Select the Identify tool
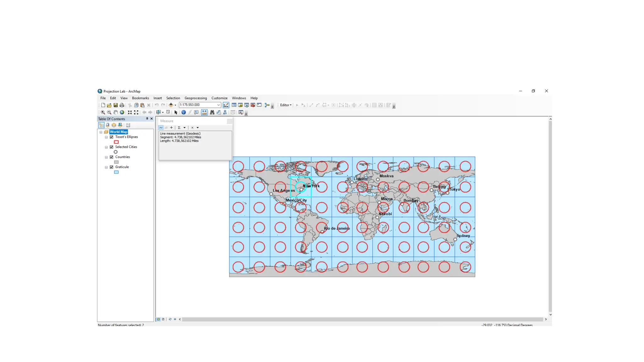The height and width of the screenshot is (362, 644). pyautogui.click(x=184, y=112)
